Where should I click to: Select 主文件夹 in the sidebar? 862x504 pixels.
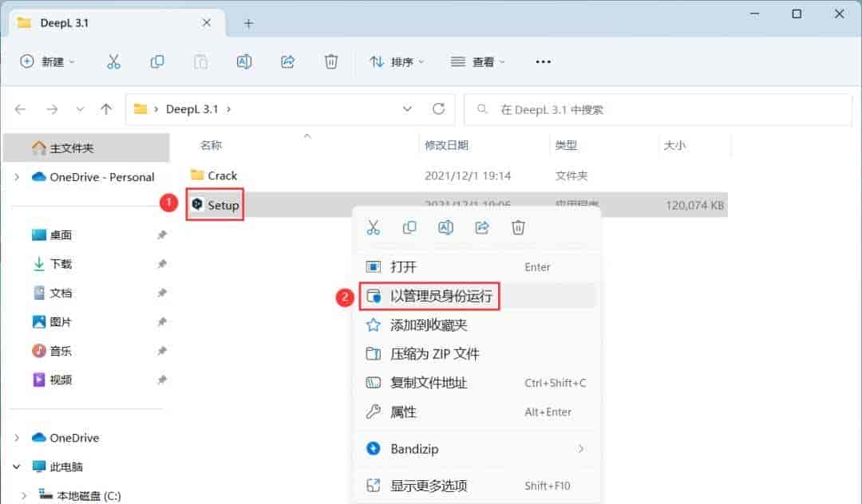pyautogui.click(x=86, y=148)
